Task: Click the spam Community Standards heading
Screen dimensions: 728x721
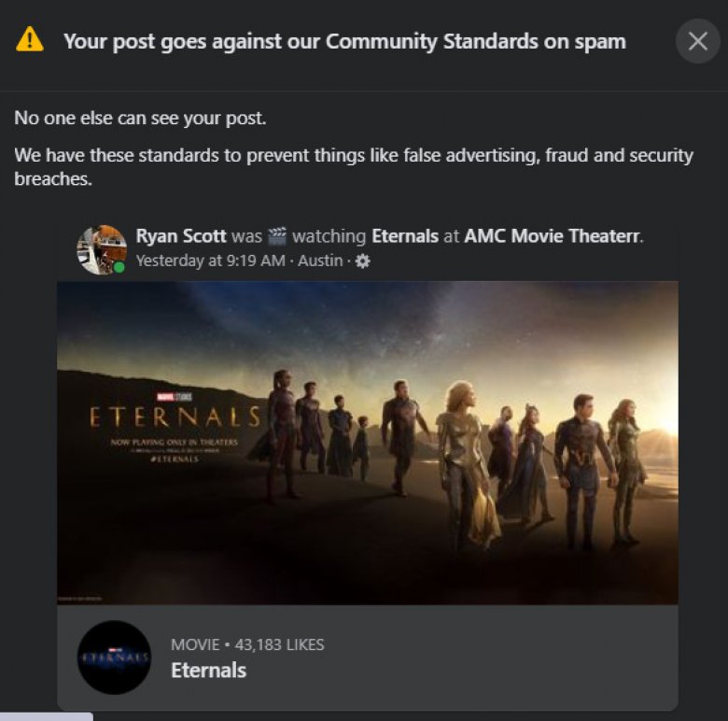Action: (x=344, y=42)
